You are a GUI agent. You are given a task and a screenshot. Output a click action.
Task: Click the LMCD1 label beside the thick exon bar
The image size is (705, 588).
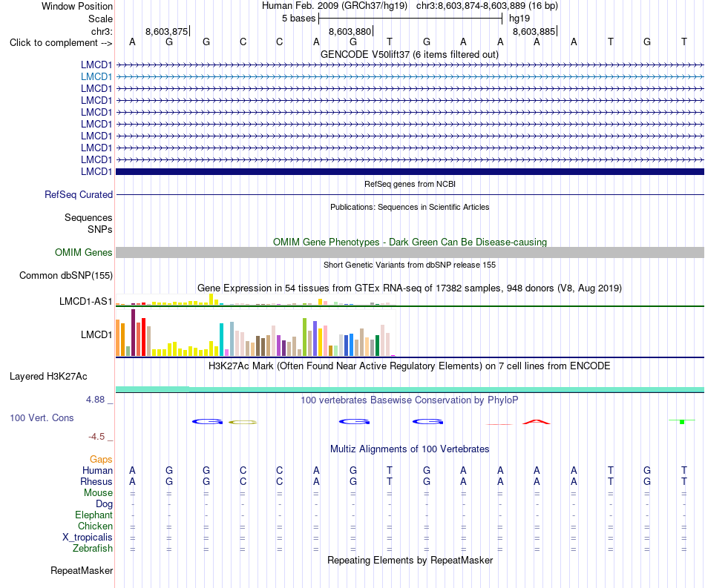96,171
